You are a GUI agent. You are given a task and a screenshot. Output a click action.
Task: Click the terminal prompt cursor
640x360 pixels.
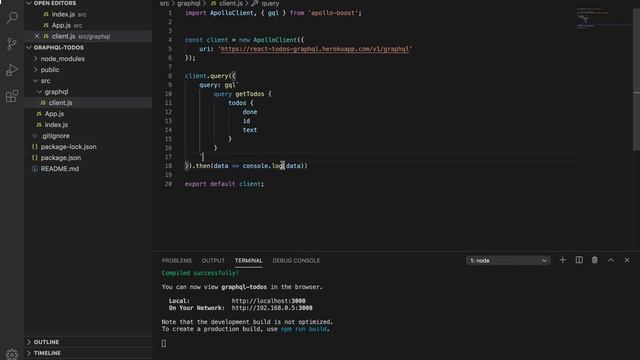pos(164,344)
